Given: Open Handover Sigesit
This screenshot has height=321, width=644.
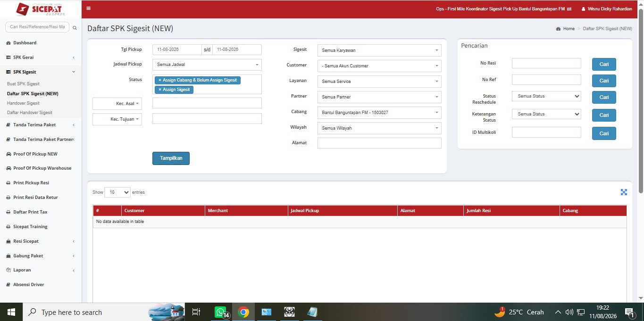Looking at the screenshot, I should coord(23,103).
